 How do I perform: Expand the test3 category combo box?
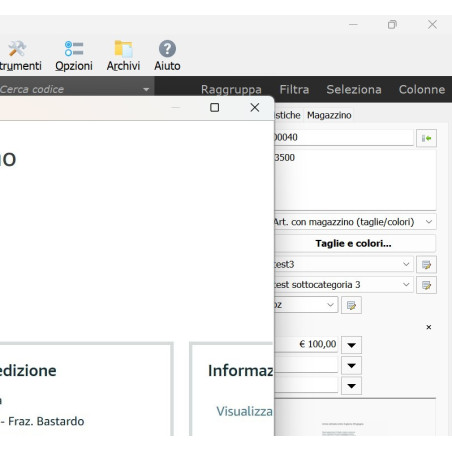(x=406, y=264)
